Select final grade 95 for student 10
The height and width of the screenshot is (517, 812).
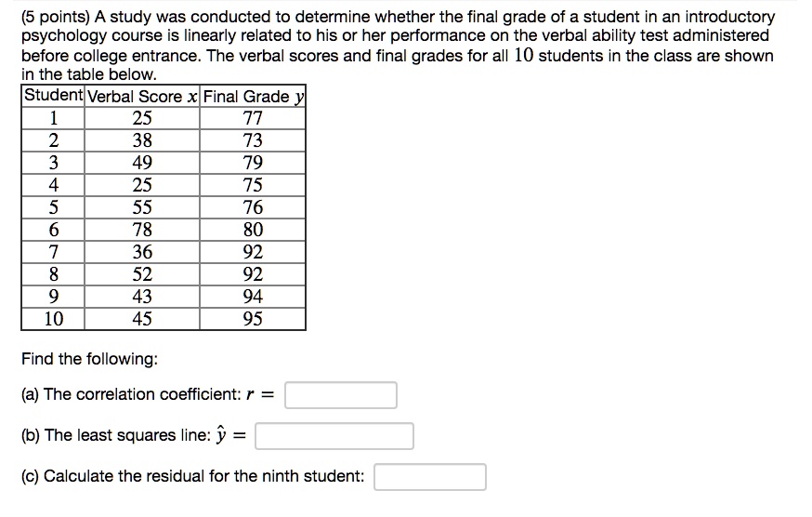pyautogui.click(x=253, y=319)
